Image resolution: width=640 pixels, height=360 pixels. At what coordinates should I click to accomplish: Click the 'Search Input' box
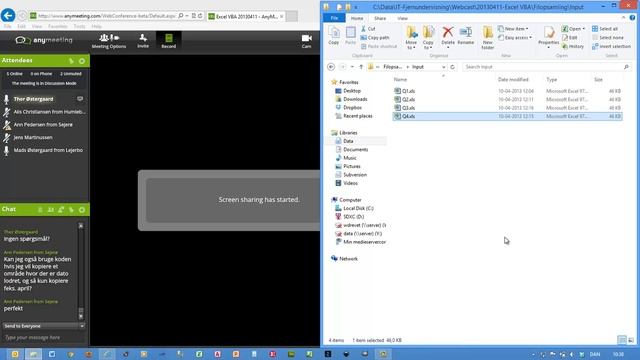tap(546, 67)
